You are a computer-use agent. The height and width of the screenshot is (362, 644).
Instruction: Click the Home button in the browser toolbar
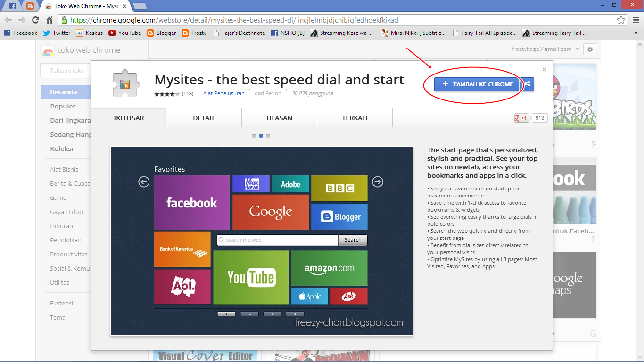49,21
